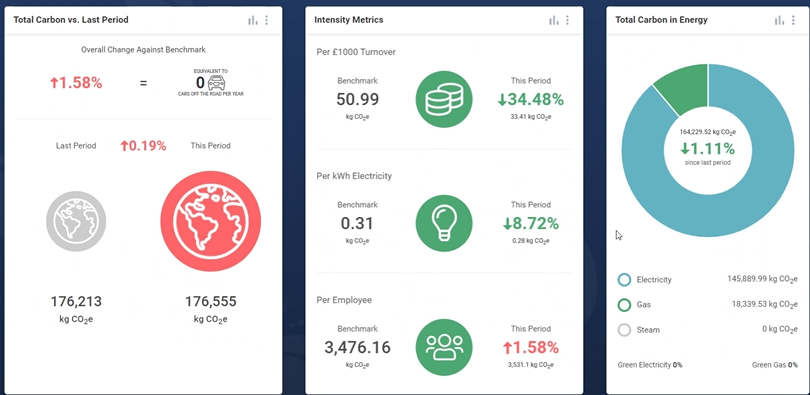
Task: Click the grey Last Period globe icon
Action: [x=76, y=221]
